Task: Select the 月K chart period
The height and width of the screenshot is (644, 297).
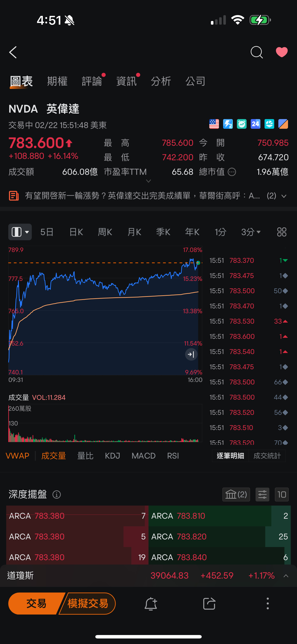Action: pyautogui.click(x=134, y=232)
